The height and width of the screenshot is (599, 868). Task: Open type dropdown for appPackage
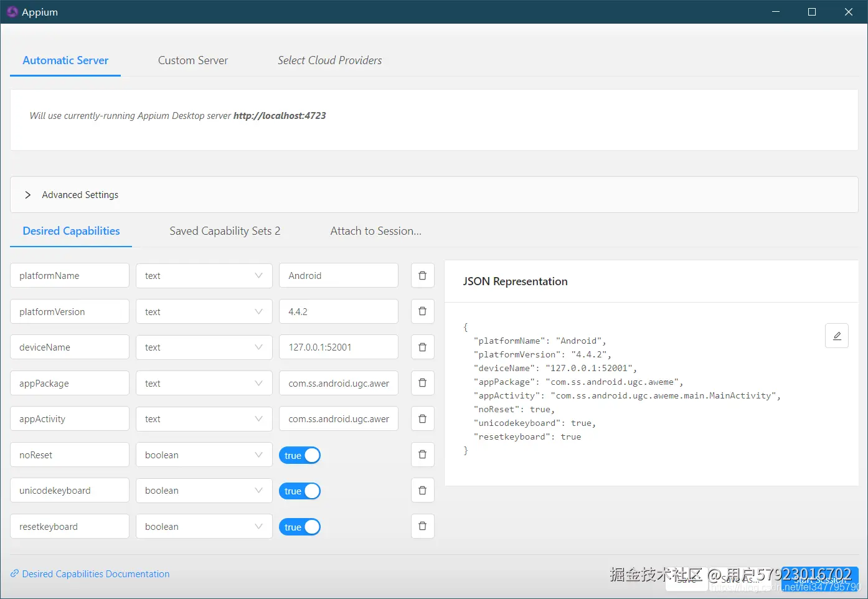[x=204, y=383]
